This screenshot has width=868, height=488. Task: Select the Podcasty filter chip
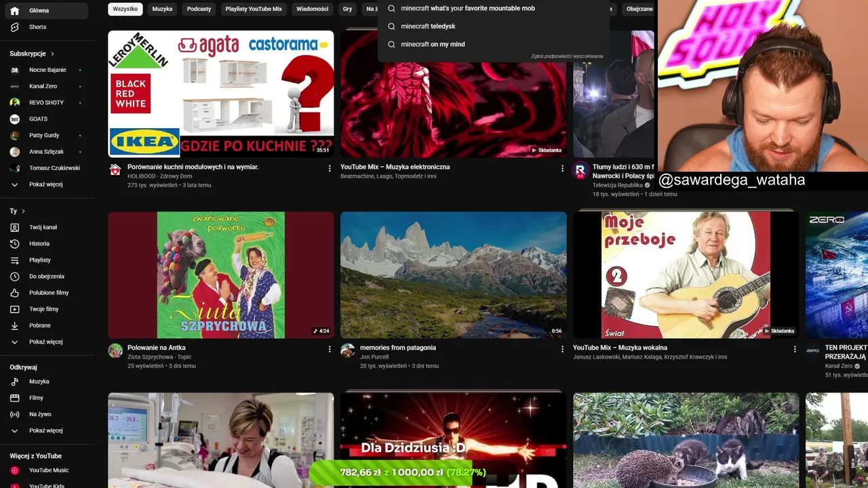(199, 9)
